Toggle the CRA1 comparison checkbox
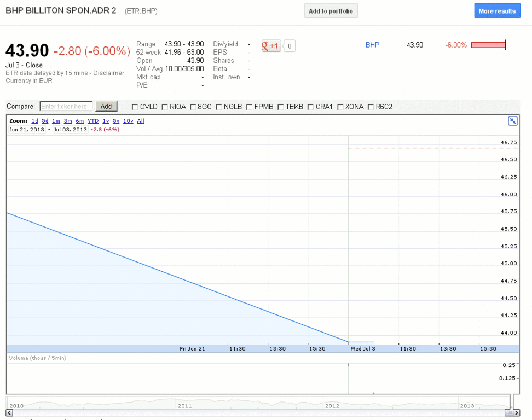 coord(310,107)
